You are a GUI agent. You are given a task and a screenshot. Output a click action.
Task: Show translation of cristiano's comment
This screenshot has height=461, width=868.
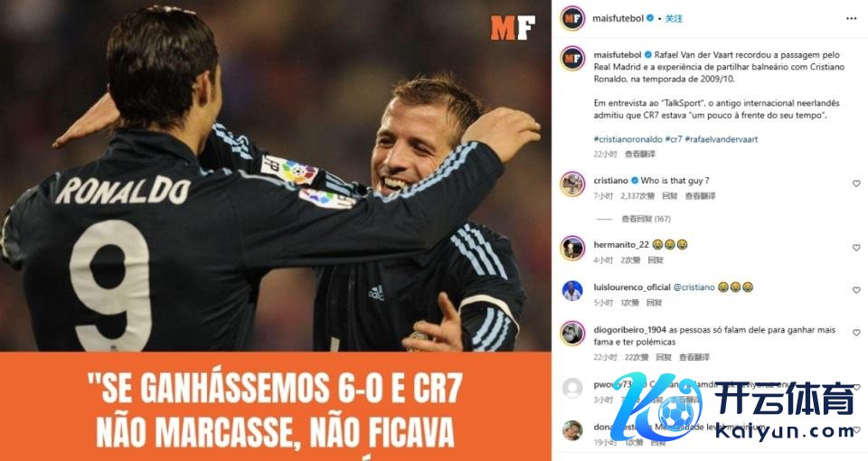click(700, 196)
